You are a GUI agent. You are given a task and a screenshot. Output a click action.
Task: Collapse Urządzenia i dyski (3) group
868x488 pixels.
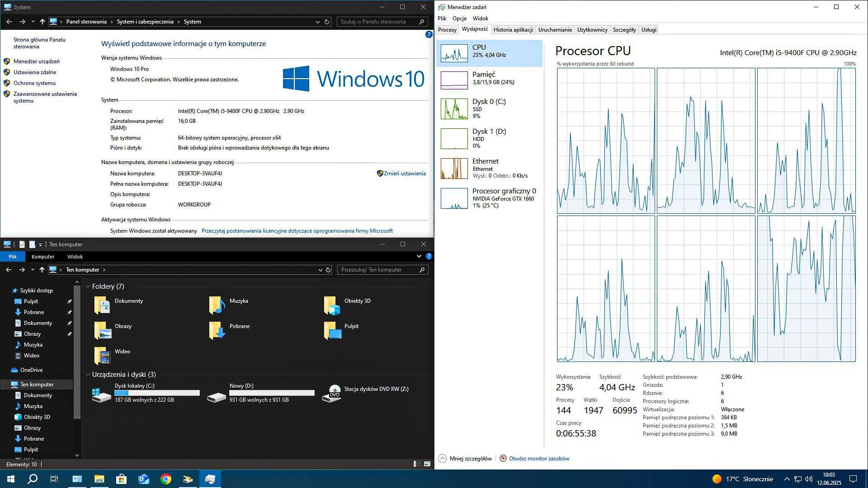(x=88, y=375)
